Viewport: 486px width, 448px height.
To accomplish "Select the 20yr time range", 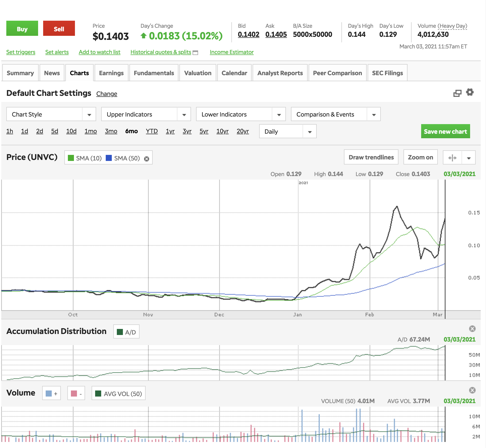I will coord(243,131).
